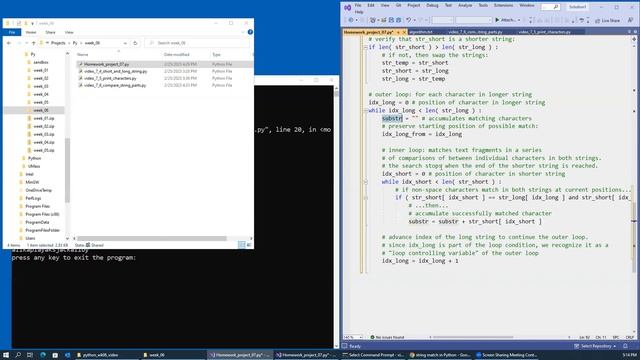Switch to the algorithm.txt editor tab

421,32
